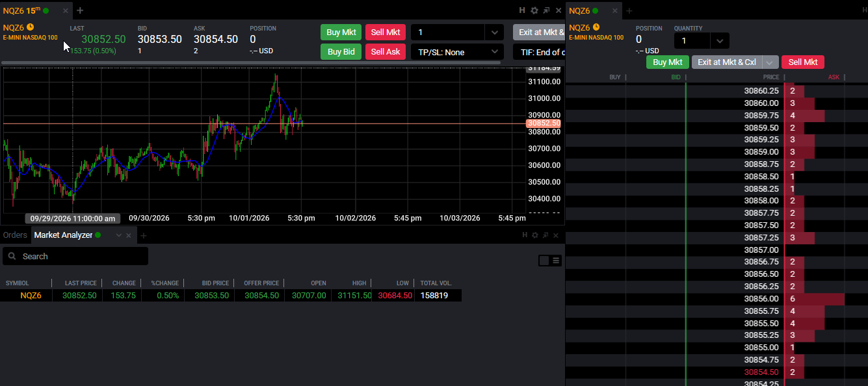Click E-MINI NASDAQ 100 label in chart header
This screenshot has width=868, height=386.
pos(30,37)
